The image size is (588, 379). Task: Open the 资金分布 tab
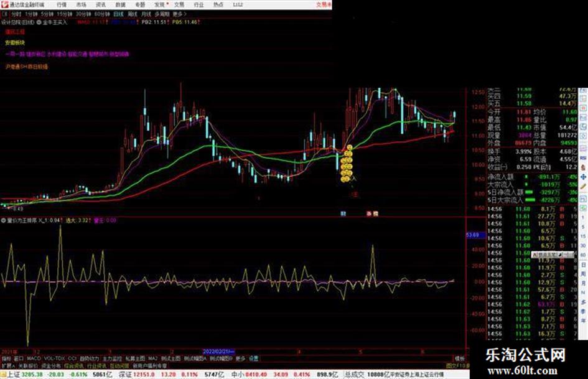[51, 365]
